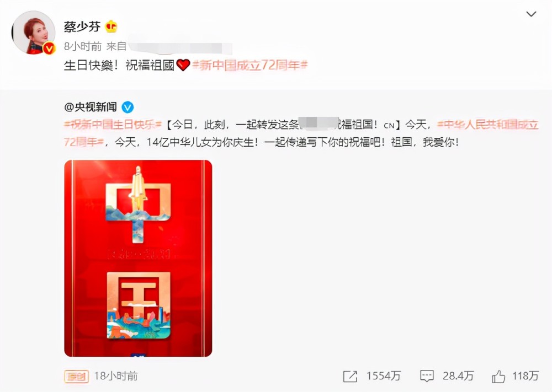Click the 118万 like count
552x392 pixels.
[x=526, y=376]
